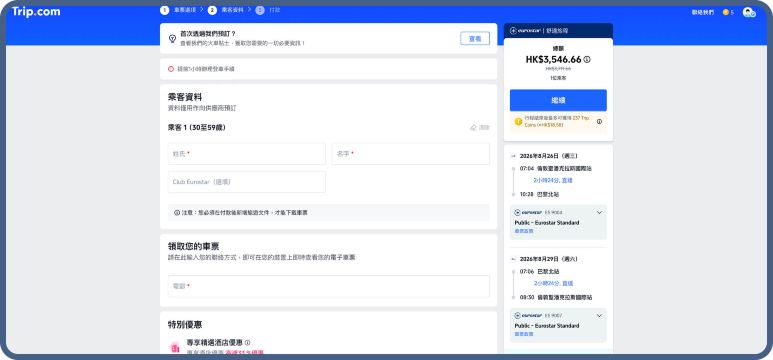
Task: Expand the ES 9004 fare details chevron
Action: (599, 213)
